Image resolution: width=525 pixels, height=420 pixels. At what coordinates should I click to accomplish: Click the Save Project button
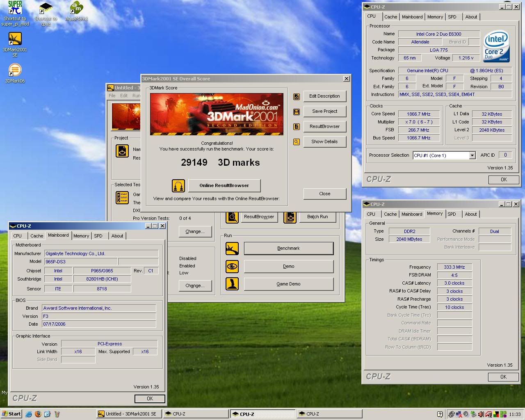[x=324, y=112]
